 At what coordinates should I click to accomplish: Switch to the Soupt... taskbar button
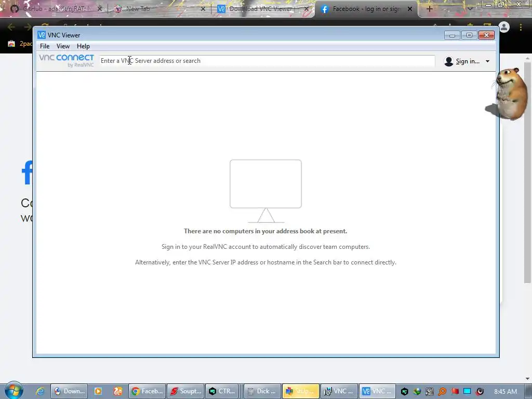185,391
